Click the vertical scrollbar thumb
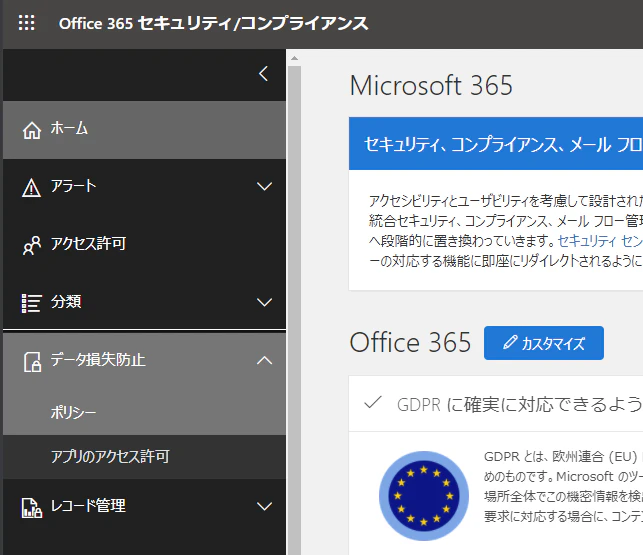The image size is (643, 555). (294, 310)
